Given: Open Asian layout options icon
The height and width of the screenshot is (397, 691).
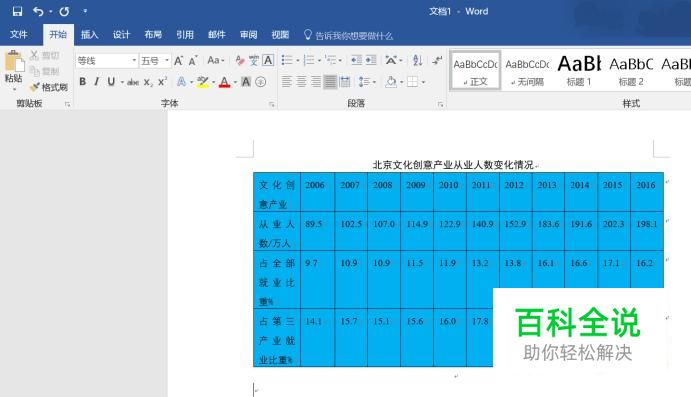Looking at the screenshot, I should [391, 60].
